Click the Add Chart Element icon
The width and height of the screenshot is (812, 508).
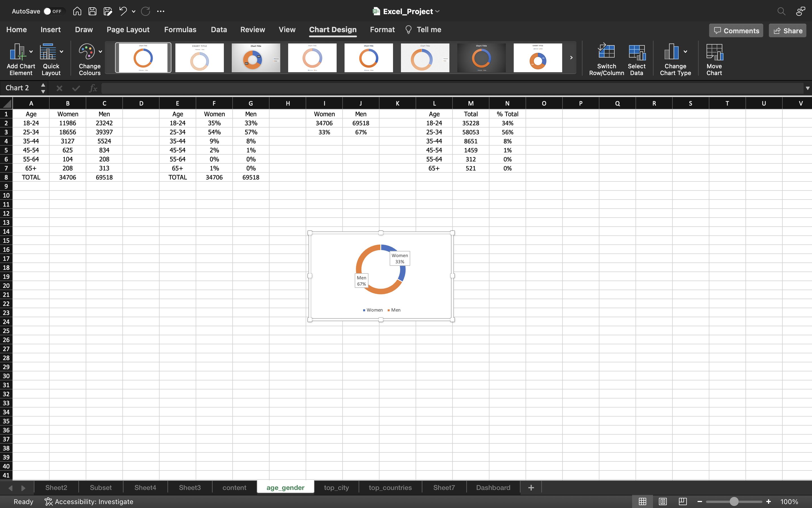[17, 52]
